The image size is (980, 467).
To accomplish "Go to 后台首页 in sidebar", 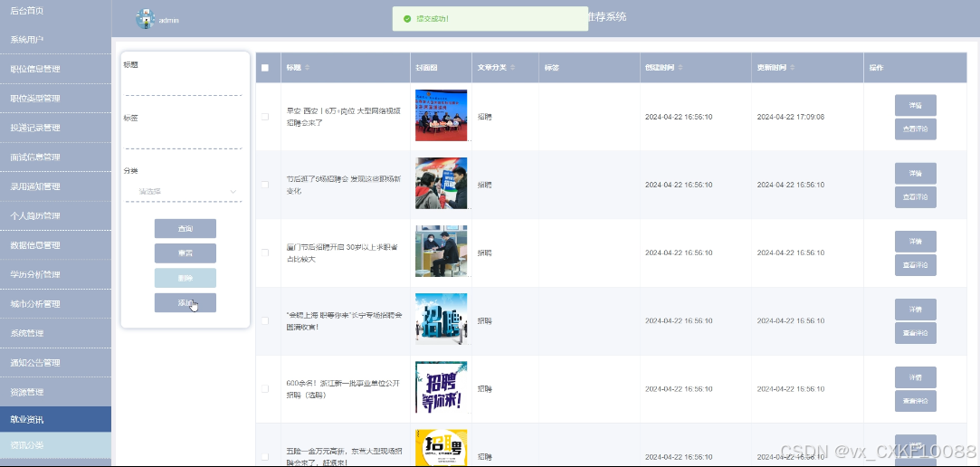I will click(55, 11).
